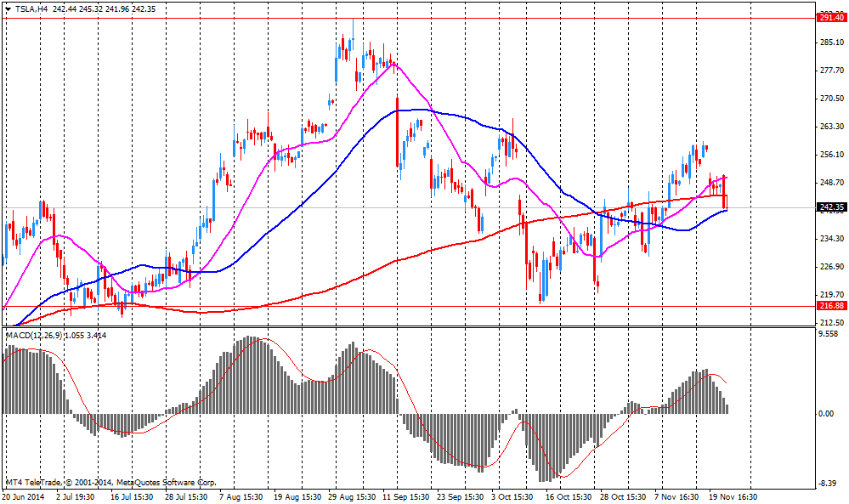Click the 285.10 price scale value
The width and height of the screenshot is (849, 504).
[832, 42]
